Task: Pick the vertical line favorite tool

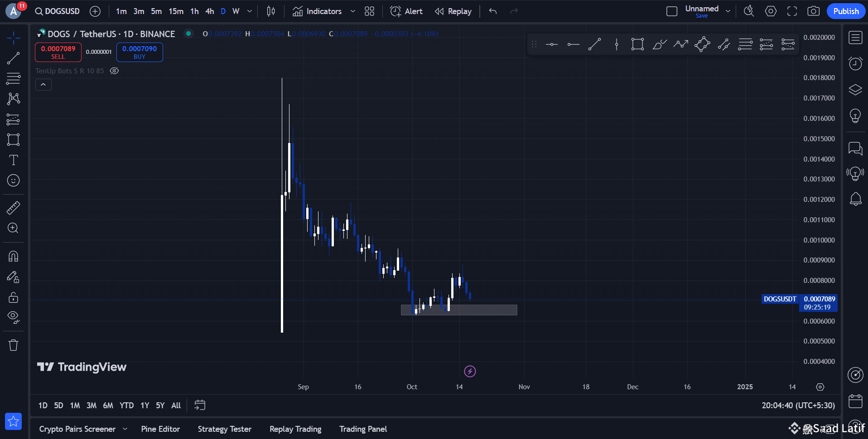Action: pos(617,44)
